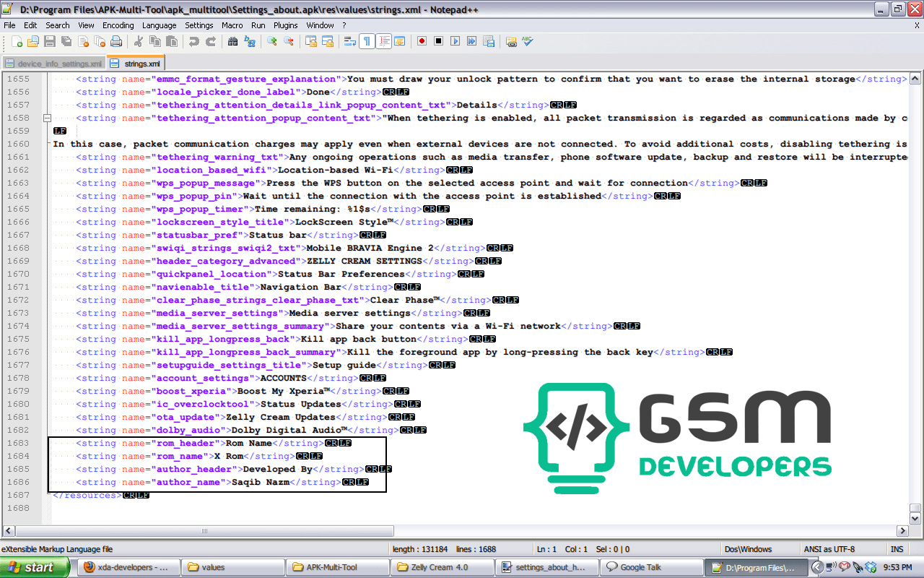Click the vertical scrollbar up arrow
Viewport: 924px width, 578px height.
tap(915, 78)
